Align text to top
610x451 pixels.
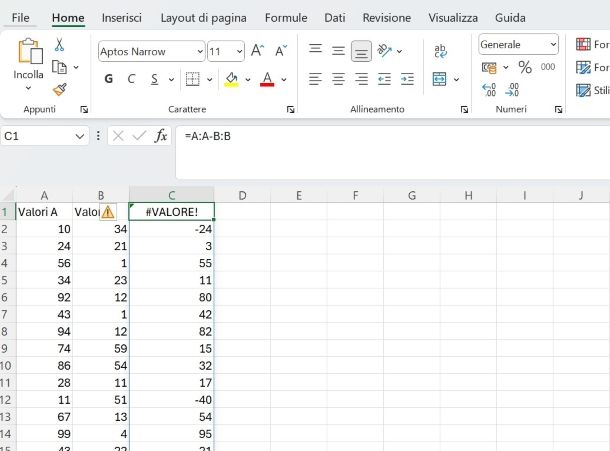pos(315,49)
